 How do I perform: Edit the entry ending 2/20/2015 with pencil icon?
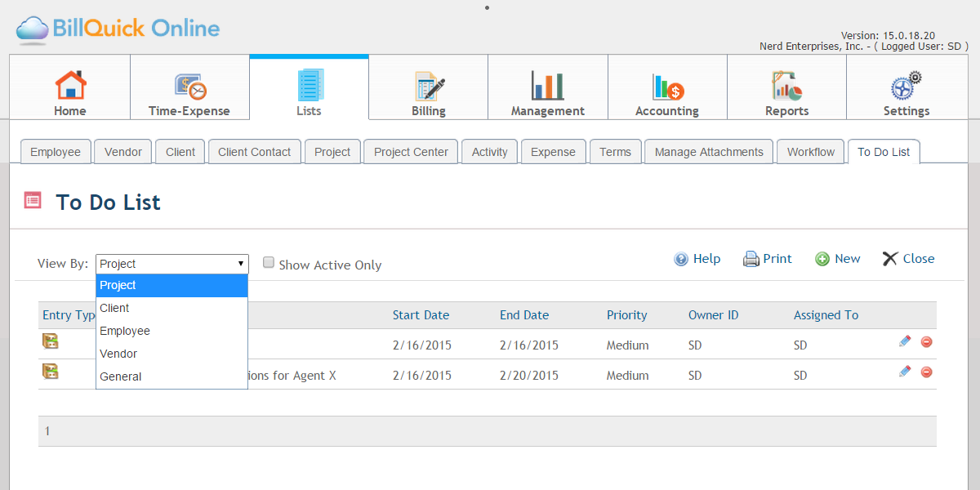(905, 371)
